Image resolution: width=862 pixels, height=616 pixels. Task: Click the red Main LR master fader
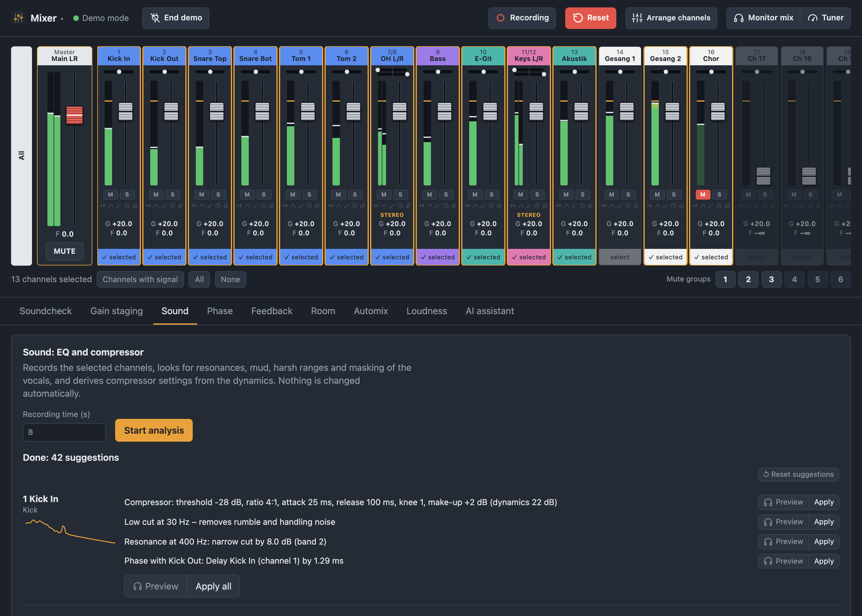[74, 115]
